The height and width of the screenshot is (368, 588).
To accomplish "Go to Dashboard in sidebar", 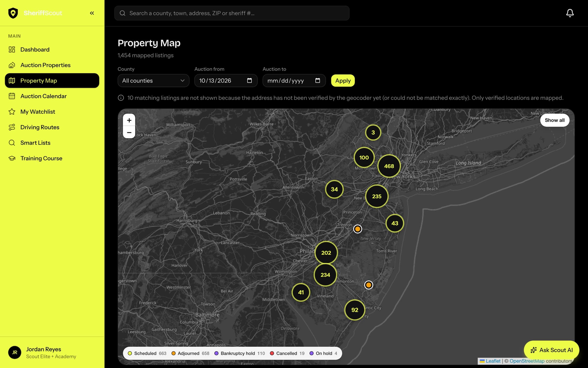I will [x=52, y=50].
